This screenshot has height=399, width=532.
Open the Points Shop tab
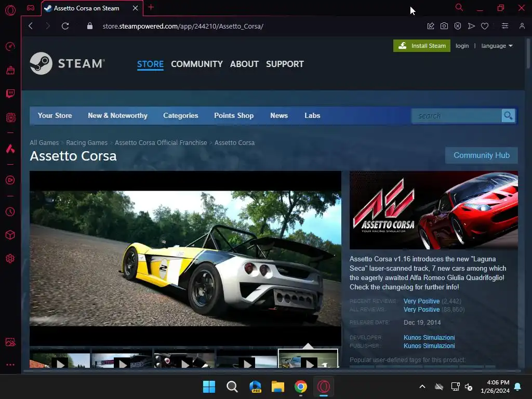(x=234, y=116)
